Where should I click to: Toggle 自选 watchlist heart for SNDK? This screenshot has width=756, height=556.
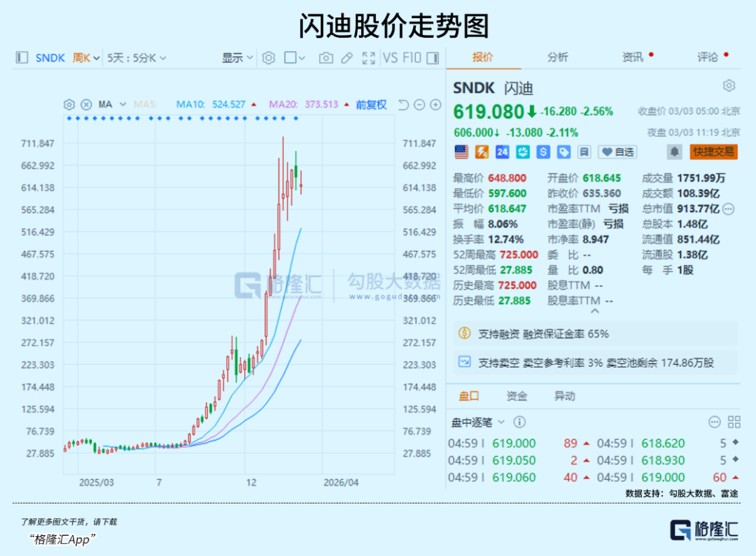click(617, 152)
